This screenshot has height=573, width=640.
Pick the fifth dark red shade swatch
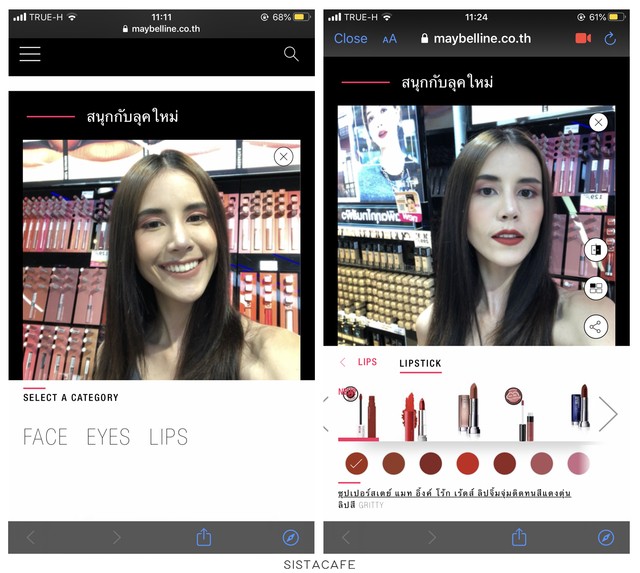(x=504, y=464)
